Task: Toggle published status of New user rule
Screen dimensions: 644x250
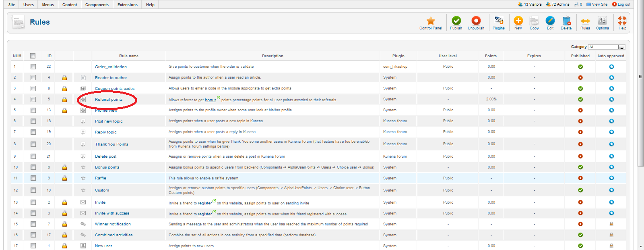Action: (x=580, y=246)
